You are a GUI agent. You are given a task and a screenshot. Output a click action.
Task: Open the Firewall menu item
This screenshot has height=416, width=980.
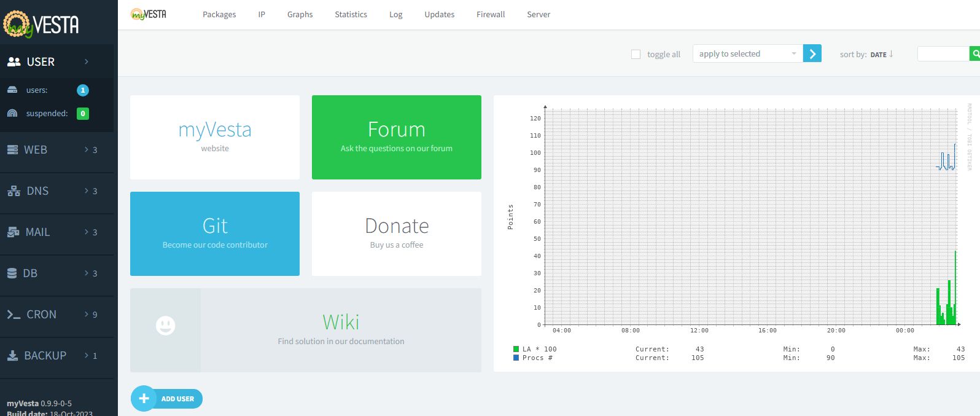(x=491, y=14)
